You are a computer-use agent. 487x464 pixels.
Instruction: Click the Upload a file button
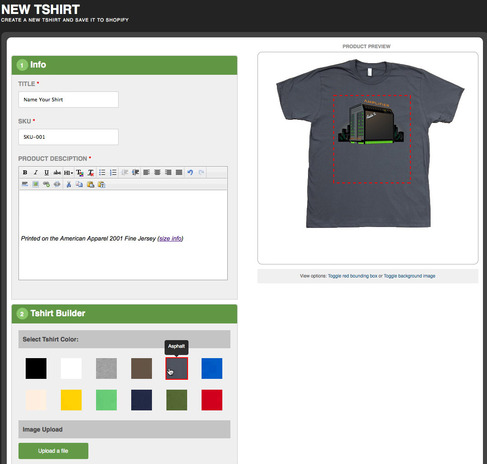click(x=53, y=451)
